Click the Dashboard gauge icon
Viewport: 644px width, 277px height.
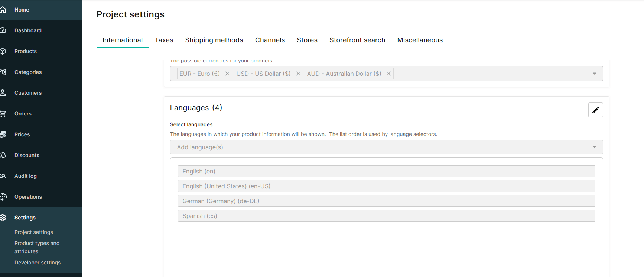3,30
